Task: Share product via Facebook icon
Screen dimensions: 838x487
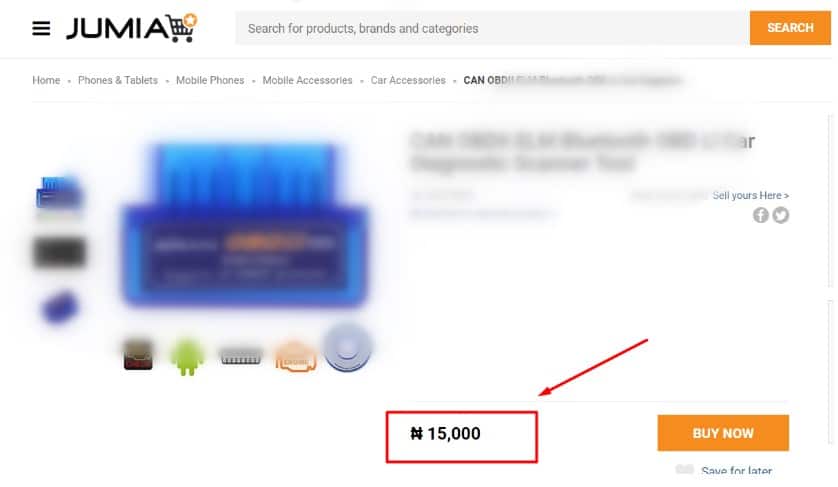Action: pyautogui.click(x=761, y=215)
